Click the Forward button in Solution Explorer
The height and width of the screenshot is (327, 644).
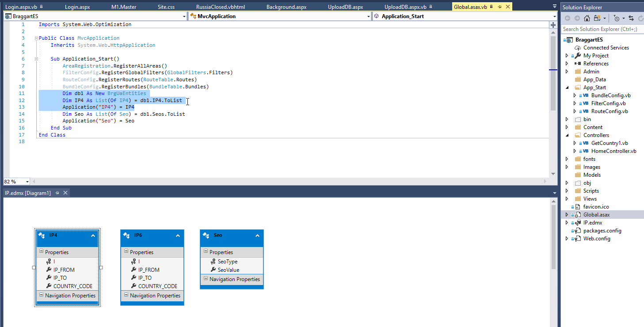(x=577, y=18)
